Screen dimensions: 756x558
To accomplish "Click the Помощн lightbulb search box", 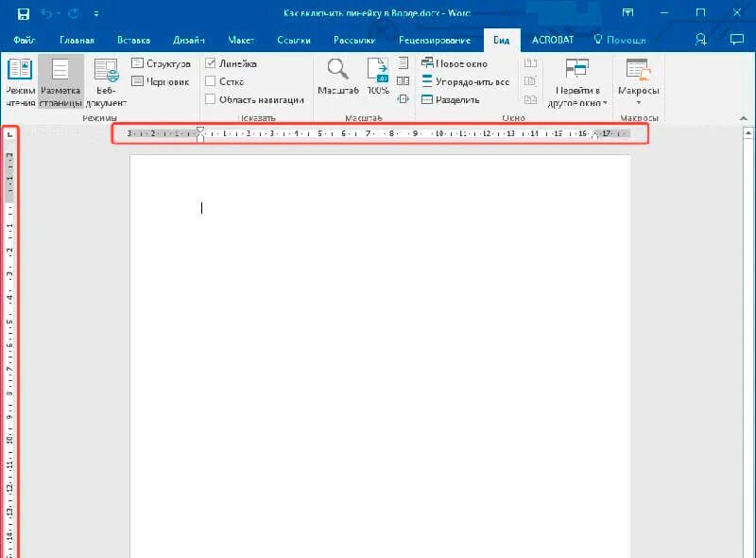I will pyautogui.click(x=620, y=40).
